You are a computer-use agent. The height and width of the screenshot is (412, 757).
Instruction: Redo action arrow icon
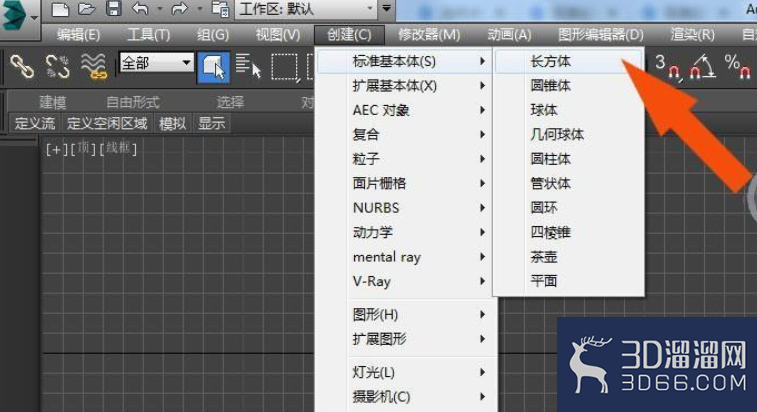pyautogui.click(x=179, y=9)
